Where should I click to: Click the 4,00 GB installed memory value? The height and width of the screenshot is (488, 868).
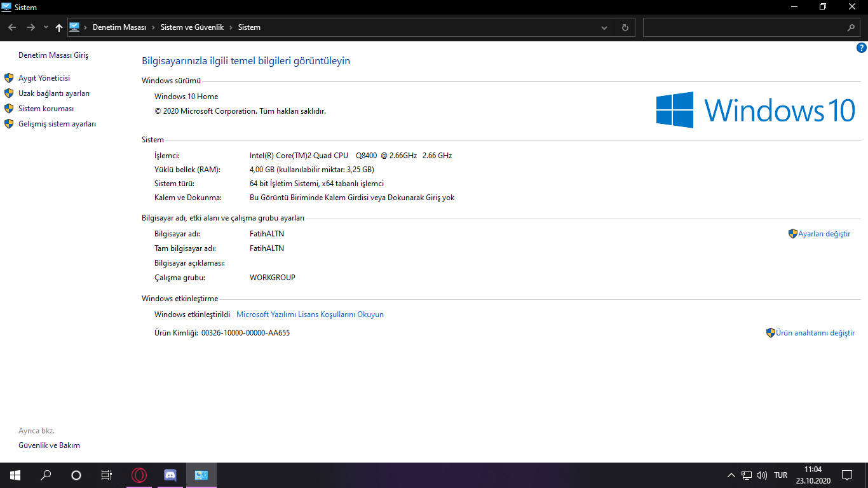pyautogui.click(x=312, y=170)
